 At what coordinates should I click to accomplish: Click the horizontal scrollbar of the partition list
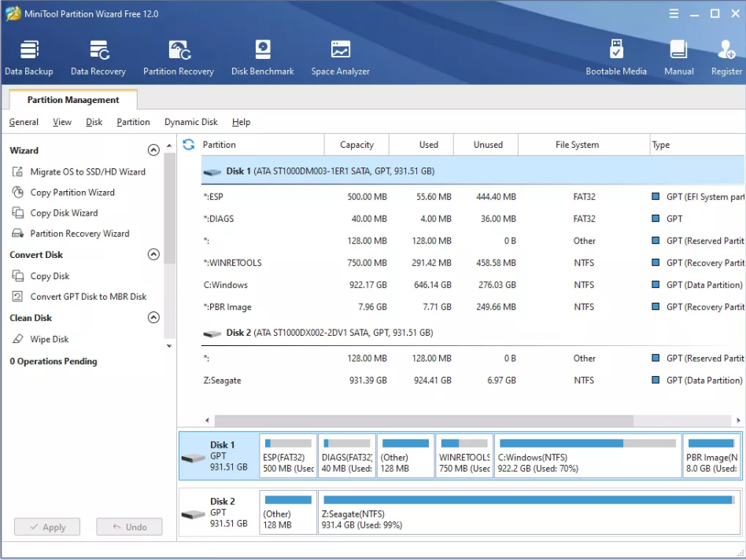coord(424,420)
